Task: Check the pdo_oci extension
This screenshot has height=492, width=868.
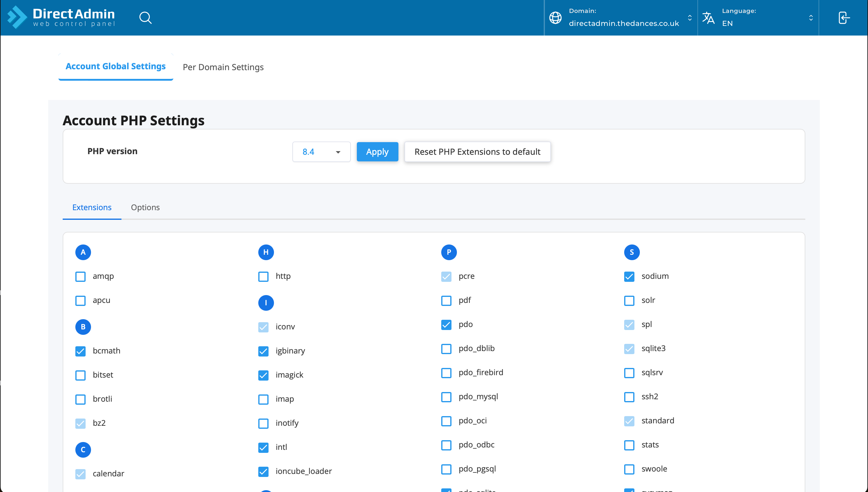Action: 446,421
